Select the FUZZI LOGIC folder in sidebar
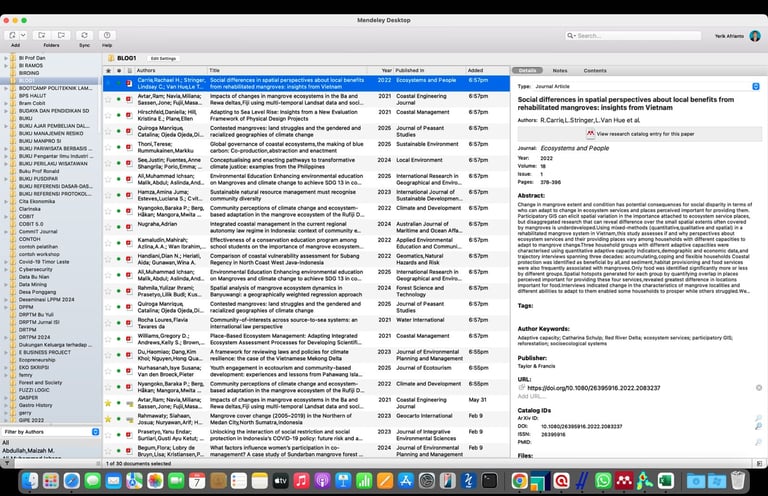Screen dimensions: 768x496 [x=34, y=390]
